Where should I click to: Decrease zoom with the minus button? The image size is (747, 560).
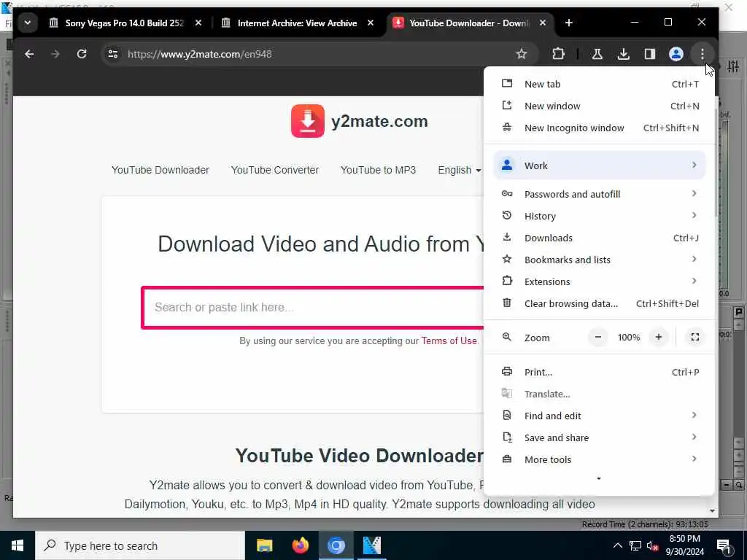pyautogui.click(x=598, y=337)
